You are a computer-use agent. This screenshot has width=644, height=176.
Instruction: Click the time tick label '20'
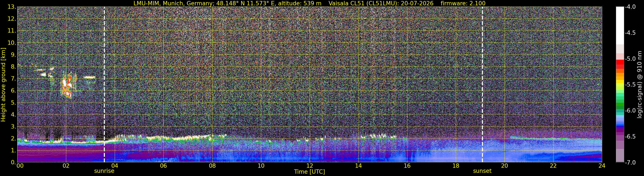pyautogui.click(x=505, y=166)
